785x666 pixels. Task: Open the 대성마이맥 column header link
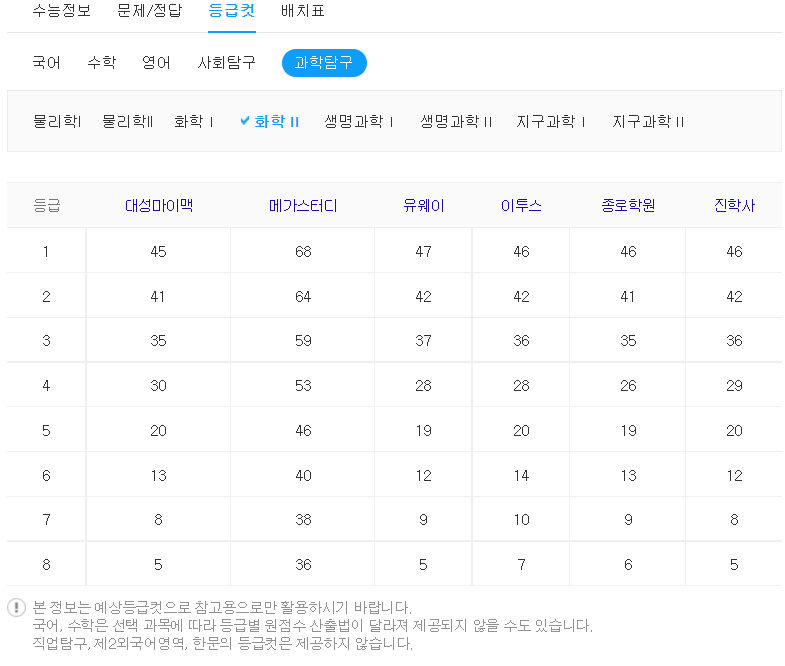pyautogui.click(x=159, y=205)
